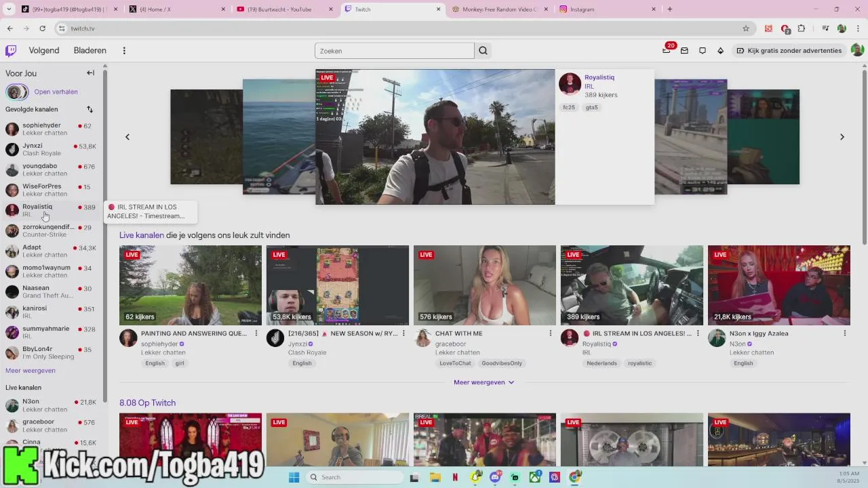Click the Nederlands tag on Royalistiq card
Viewport: 868px width, 488px height.
602,363
